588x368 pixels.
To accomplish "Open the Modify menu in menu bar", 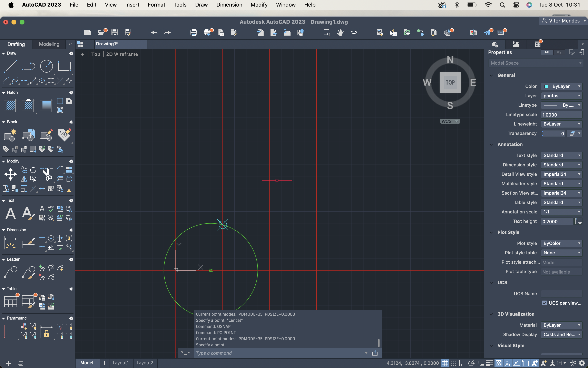I will [259, 5].
